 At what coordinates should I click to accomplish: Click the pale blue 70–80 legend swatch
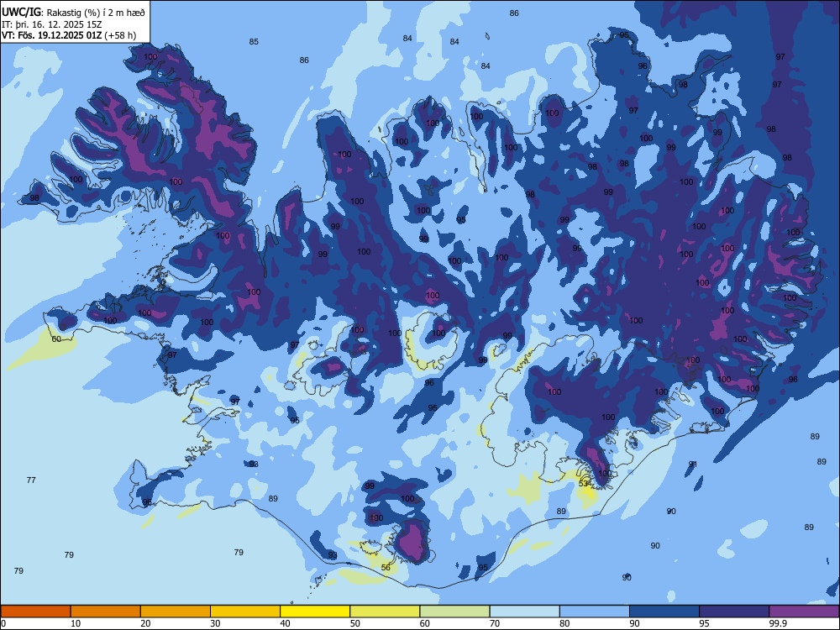coord(525,612)
